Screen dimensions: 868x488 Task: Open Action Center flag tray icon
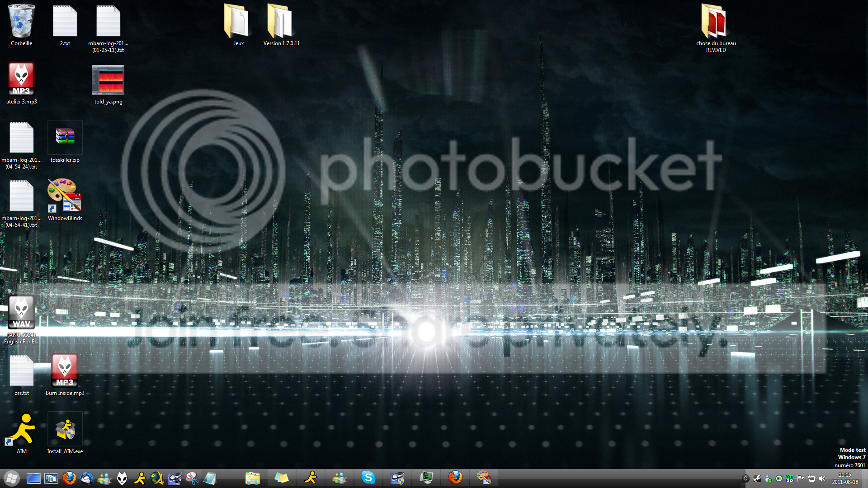pos(801,479)
